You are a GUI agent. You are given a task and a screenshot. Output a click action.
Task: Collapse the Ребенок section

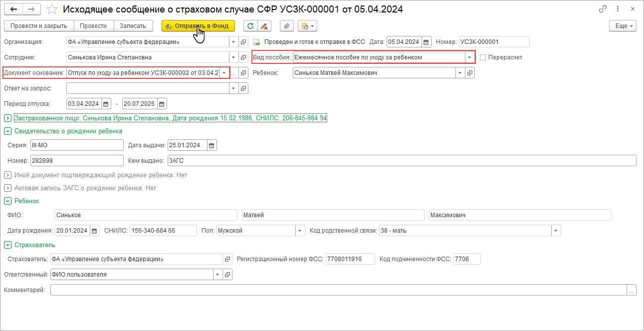pos(8,201)
